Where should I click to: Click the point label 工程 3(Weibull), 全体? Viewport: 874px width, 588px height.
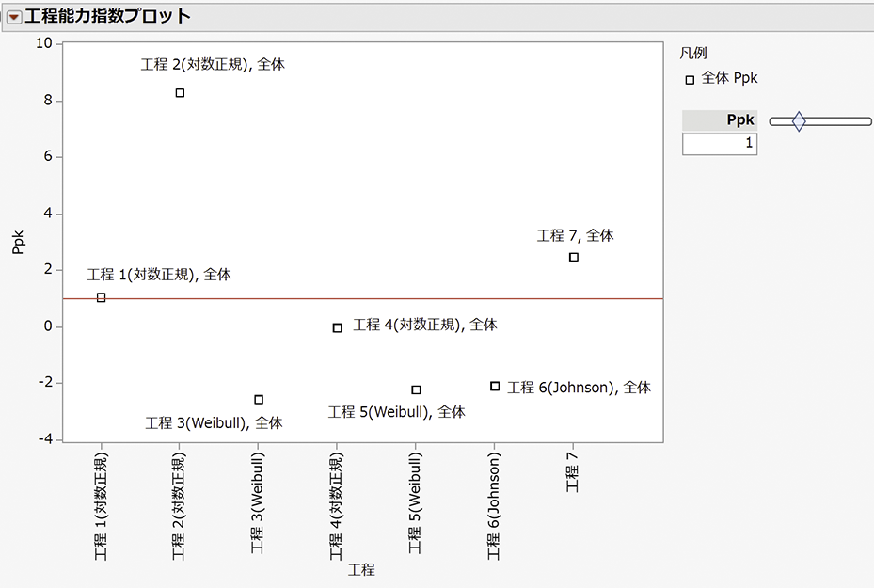click(x=214, y=423)
